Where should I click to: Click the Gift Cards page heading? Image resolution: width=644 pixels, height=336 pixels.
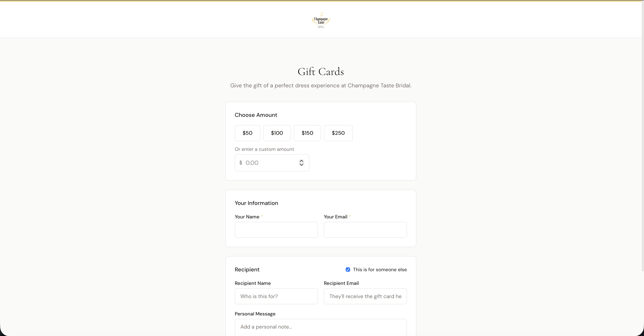pos(321,72)
